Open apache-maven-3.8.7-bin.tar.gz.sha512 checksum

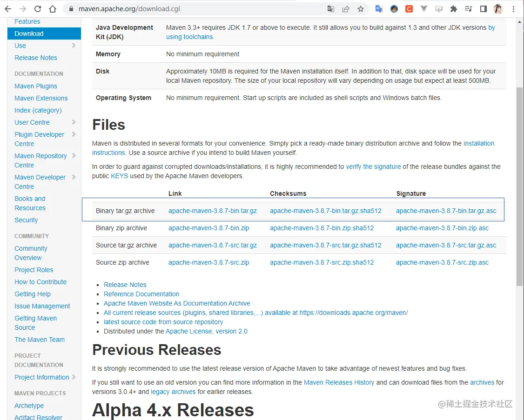(325, 211)
